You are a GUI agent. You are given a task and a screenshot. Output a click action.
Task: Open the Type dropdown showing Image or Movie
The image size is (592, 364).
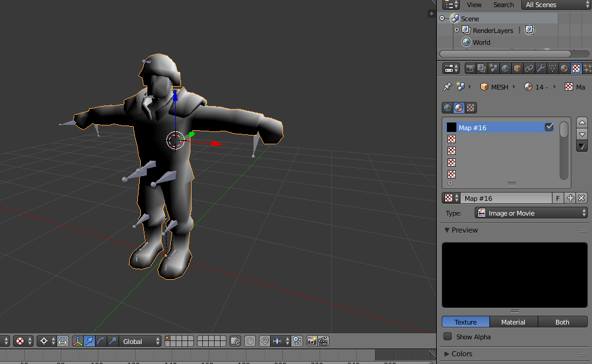pos(531,213)
